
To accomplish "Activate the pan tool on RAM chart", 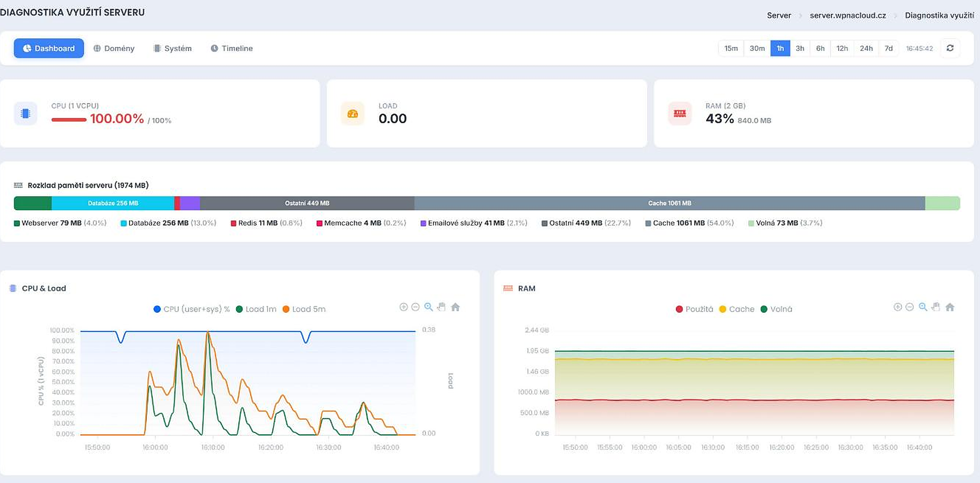I will (936, 307).
